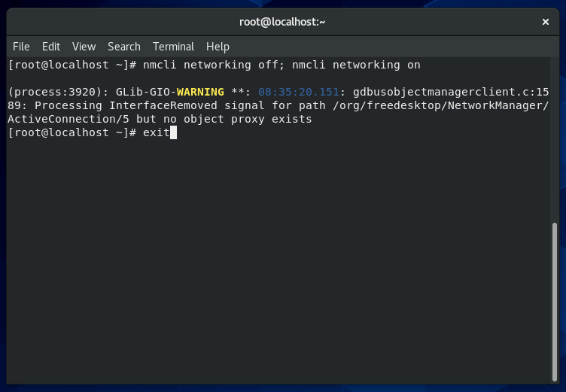The width and height of the screenshot is (566, 392).
Task: Click the block cursor after exit
Action: point(173,133)
